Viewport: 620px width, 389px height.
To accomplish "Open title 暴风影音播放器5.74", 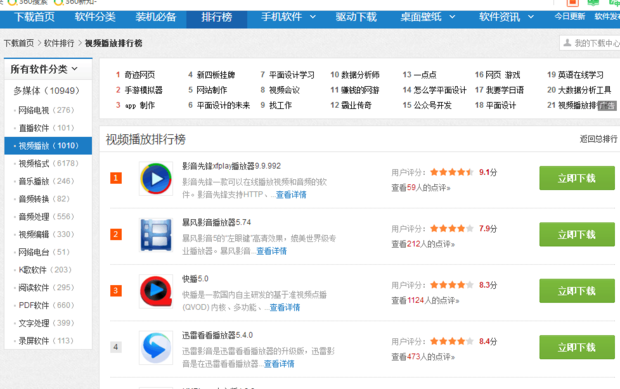I will coord(217,222).
